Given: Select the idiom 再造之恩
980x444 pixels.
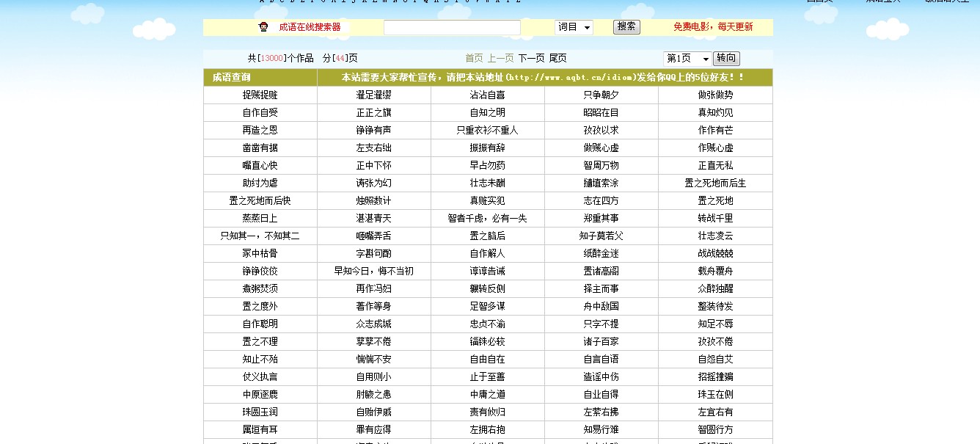Looking at the screenshot, I should [x=260, y=131].
